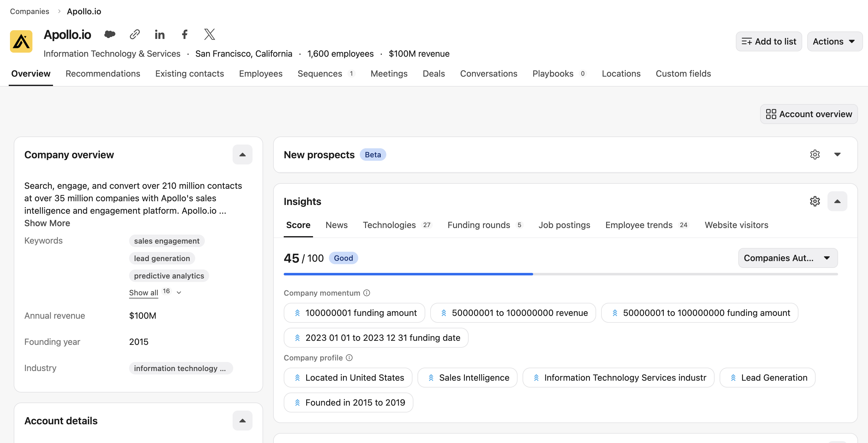The width and height of the screenshot is (868, 443).
Task: Open the Apollo.io LinkedIn profile icon
Action: (160, 34)
